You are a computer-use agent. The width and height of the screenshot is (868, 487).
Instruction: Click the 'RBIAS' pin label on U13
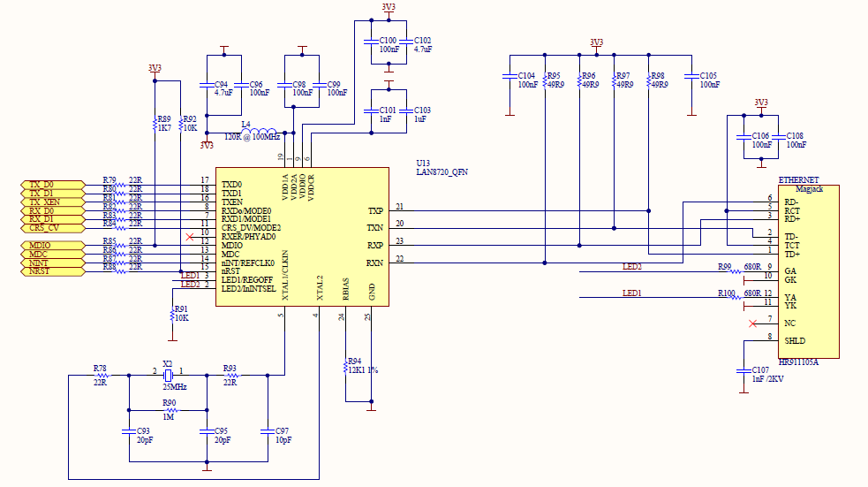point(345,289)
